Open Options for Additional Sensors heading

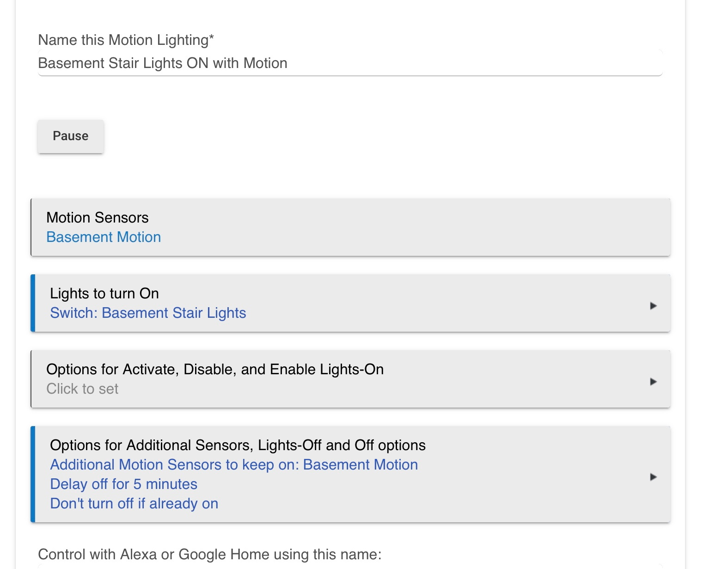[x=238, y=445]
